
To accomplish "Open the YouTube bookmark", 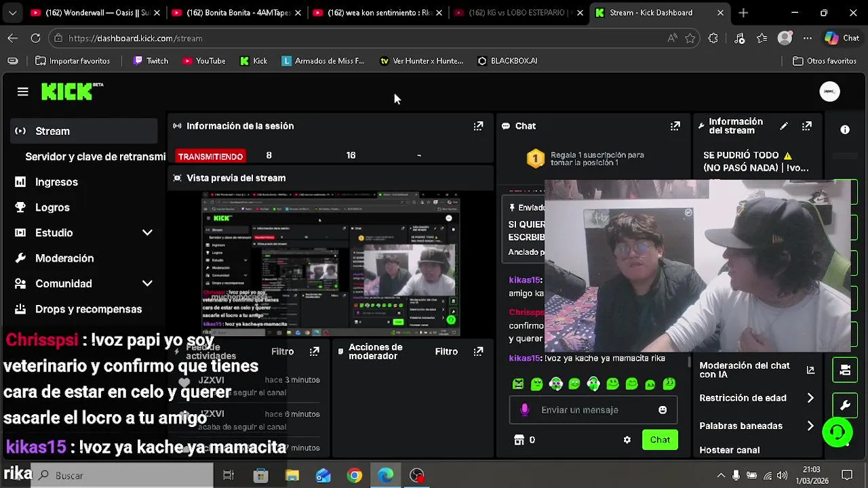I will [203, 61].
